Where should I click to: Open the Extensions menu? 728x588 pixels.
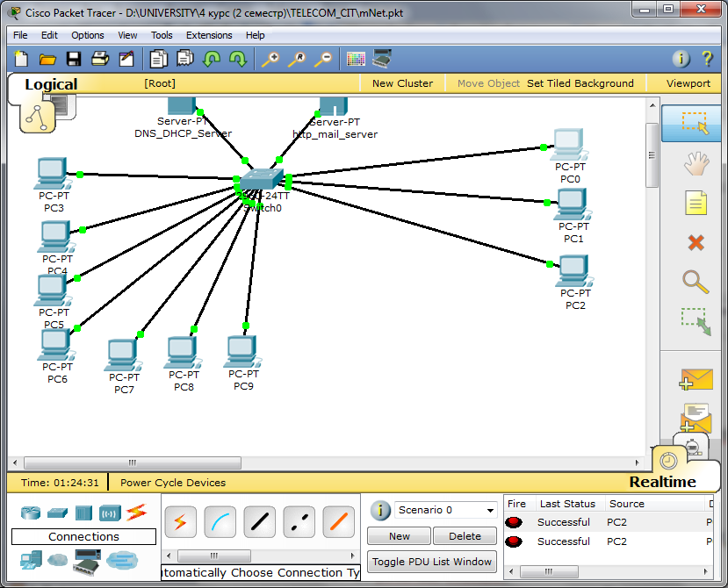209,35
